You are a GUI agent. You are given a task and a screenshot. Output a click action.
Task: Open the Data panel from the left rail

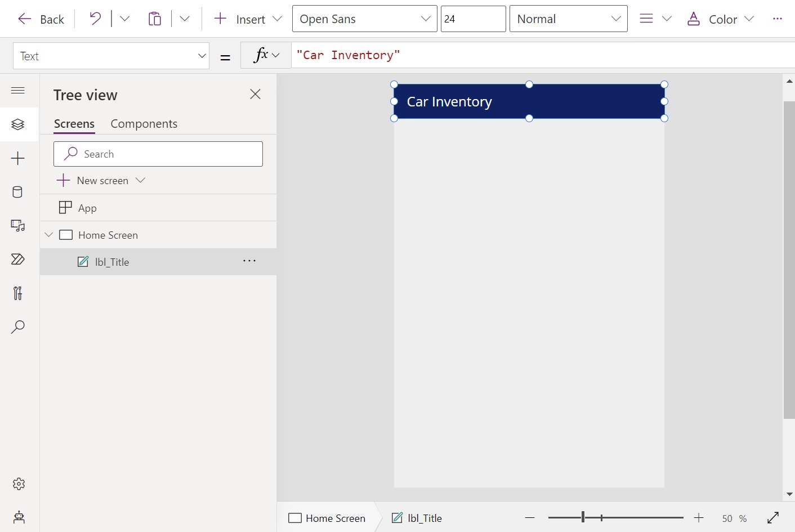(x=19, y=192)
